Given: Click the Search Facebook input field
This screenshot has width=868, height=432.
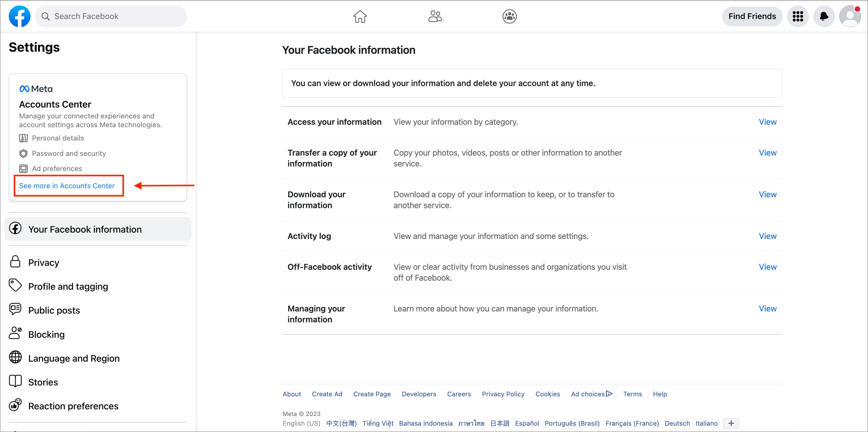Looking at the screenshot, I should (x=110, y=16).
